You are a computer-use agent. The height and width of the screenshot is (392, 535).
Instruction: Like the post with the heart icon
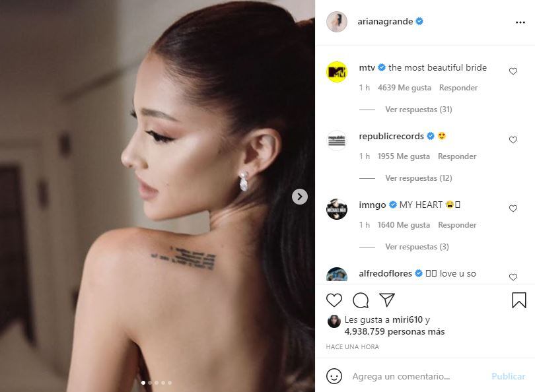pos(334,300)
